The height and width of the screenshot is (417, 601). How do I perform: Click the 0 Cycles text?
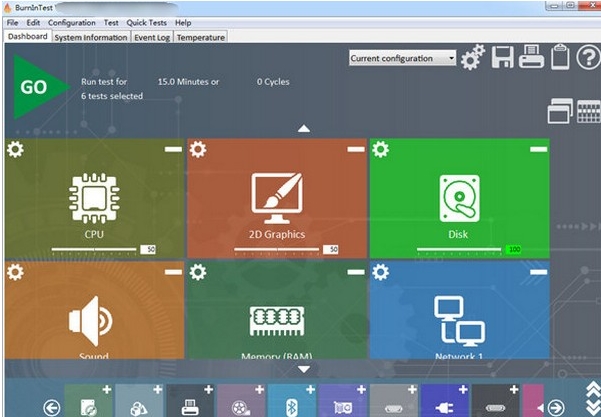coord(273,82)
